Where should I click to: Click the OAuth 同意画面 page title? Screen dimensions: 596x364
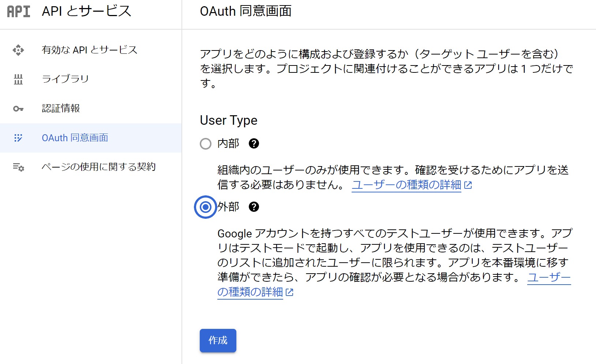pyautogui.click(x=245, y=11)
